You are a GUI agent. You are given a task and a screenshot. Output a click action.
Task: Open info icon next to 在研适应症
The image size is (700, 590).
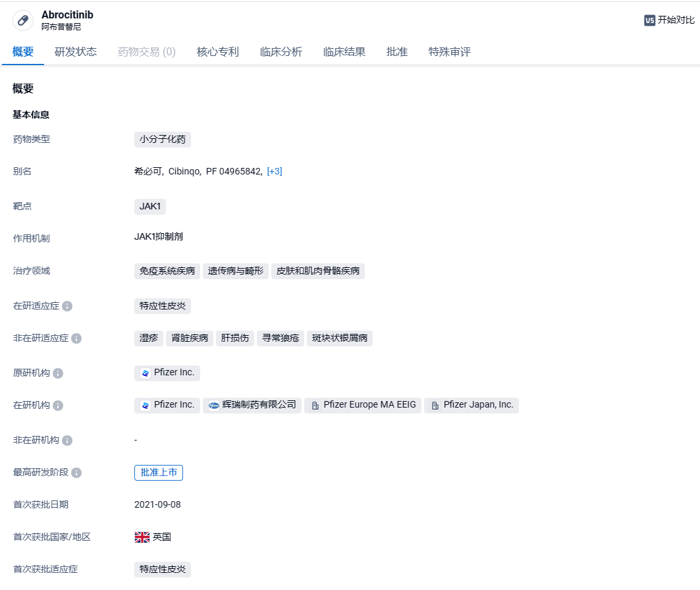tap(67, 306)
